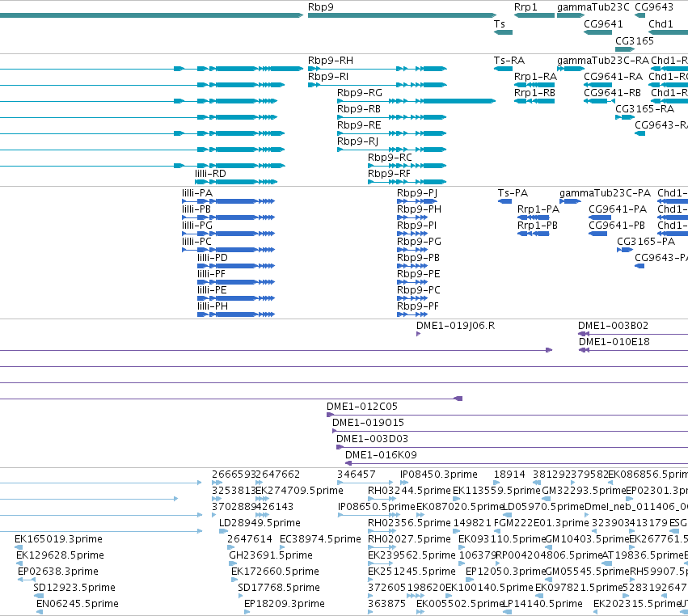Viewport: 688px width, 616px height.
Task: Click the lilli-PC protein label
Action: click(196, 242)
